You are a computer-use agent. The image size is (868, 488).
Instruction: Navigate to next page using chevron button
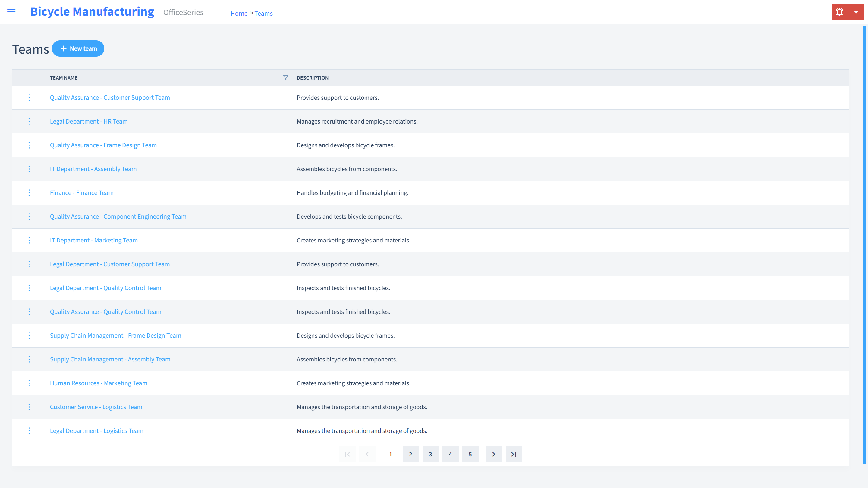[494, 454]
